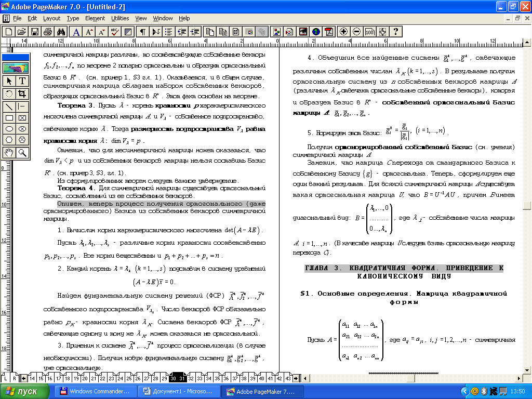Go to page 32 tab
Screen dimensions: 532x399
(191, 378)
